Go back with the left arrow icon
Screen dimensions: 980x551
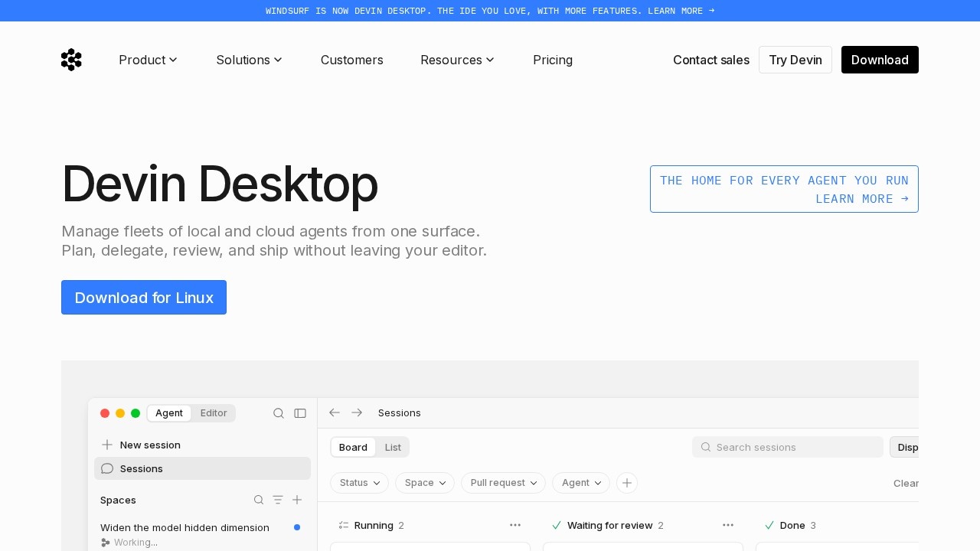point(335,412)
